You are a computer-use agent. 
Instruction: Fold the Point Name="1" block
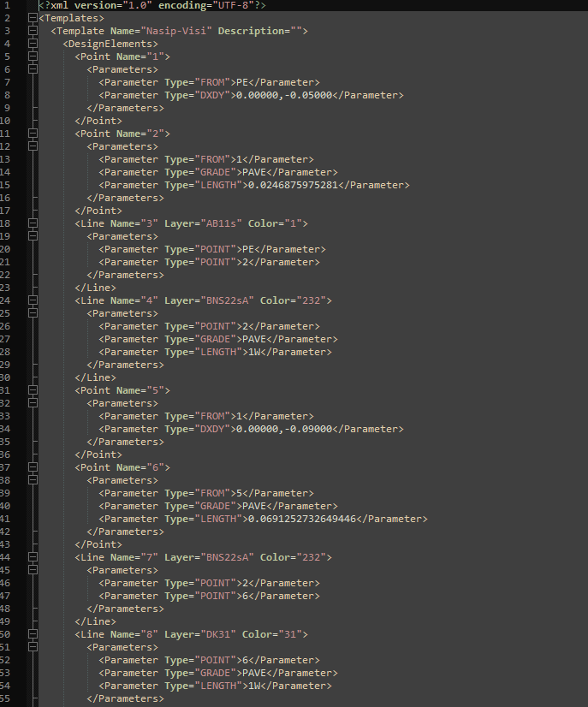click(x=33, y=56)
